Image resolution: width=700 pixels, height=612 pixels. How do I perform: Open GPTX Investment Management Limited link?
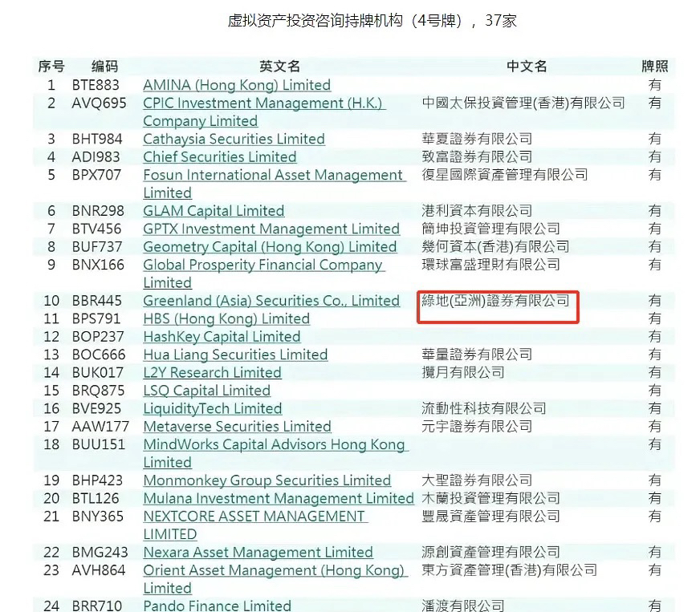(271, 229)
